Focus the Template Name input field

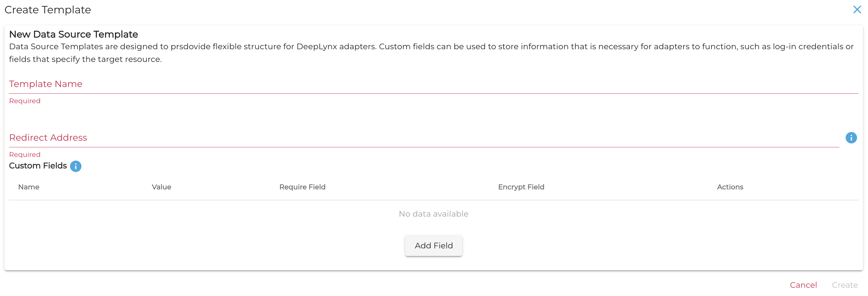point(433,84)
